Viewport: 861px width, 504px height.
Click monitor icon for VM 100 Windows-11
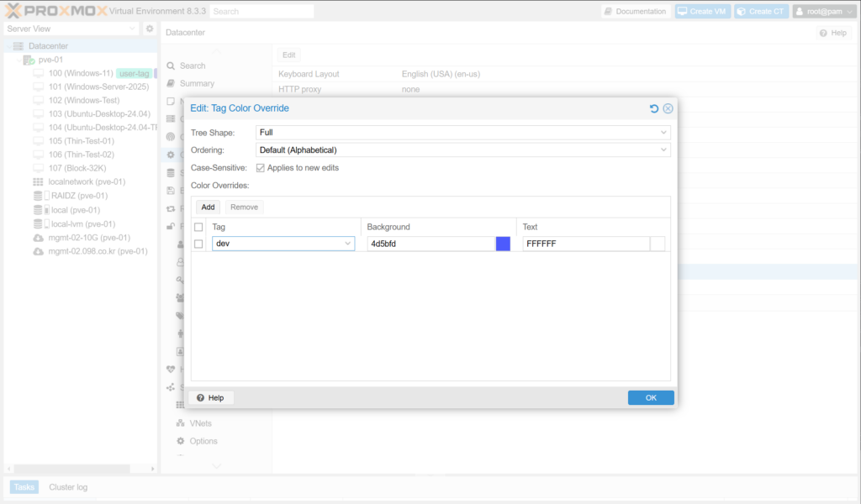click(38, 73)
